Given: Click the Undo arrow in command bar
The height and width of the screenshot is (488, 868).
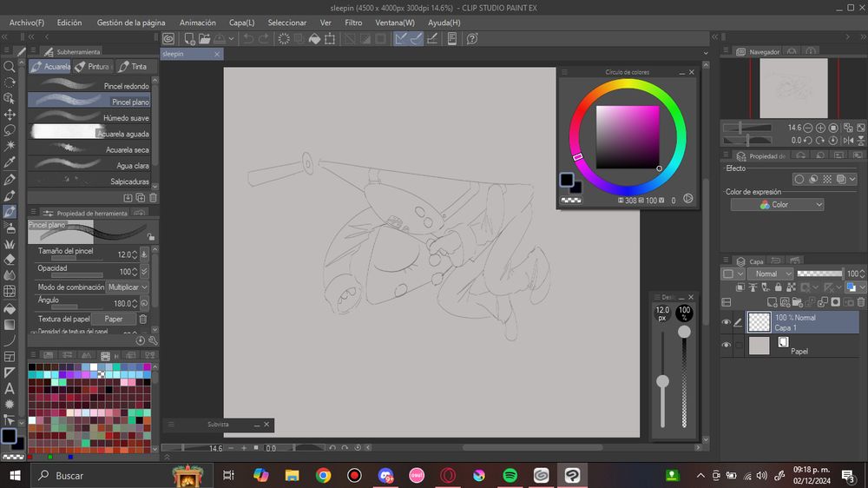Looking at the screenshot, I should tap(248, 39).
